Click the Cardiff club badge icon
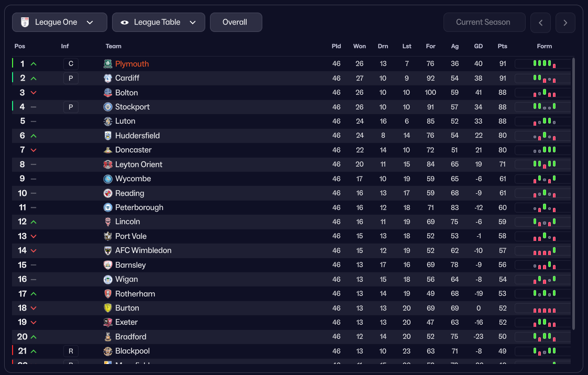 click(x=108, y=78)
